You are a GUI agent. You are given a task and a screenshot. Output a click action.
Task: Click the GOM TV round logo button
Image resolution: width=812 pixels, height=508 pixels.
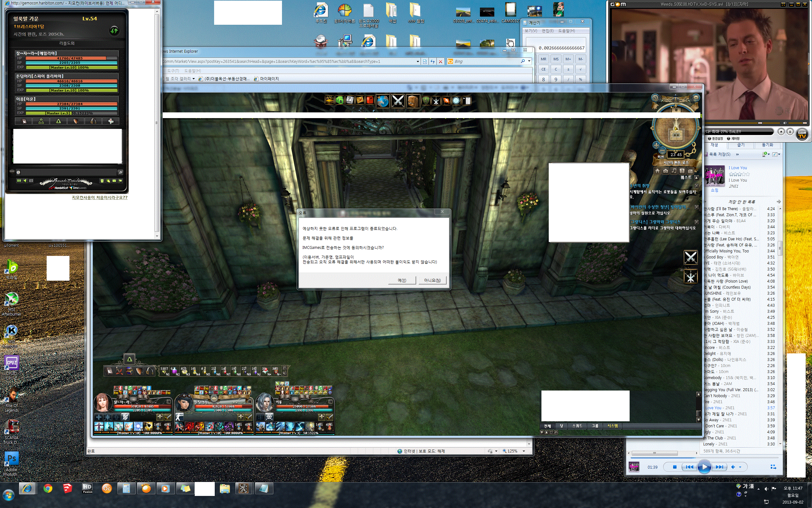click(x=802, y=134)
